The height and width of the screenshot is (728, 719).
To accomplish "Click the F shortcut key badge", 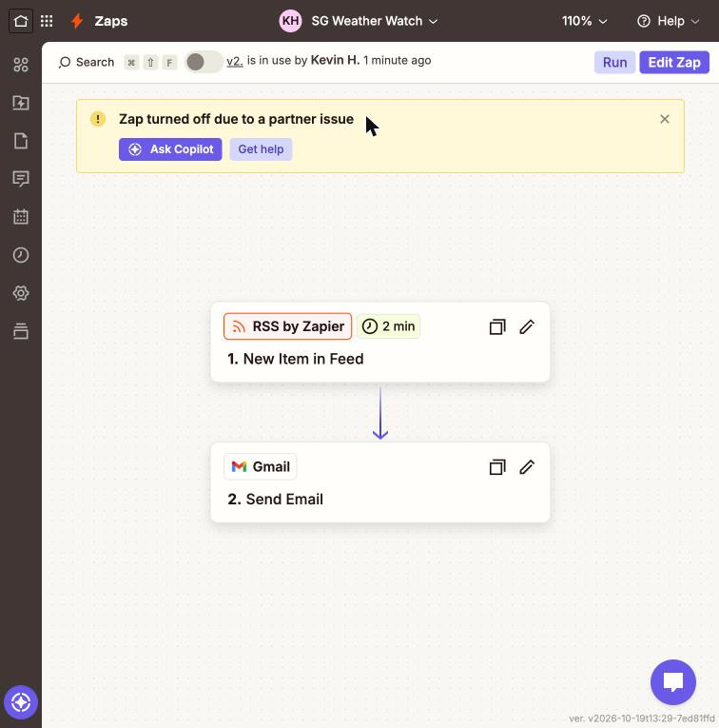I will point(170,62).
